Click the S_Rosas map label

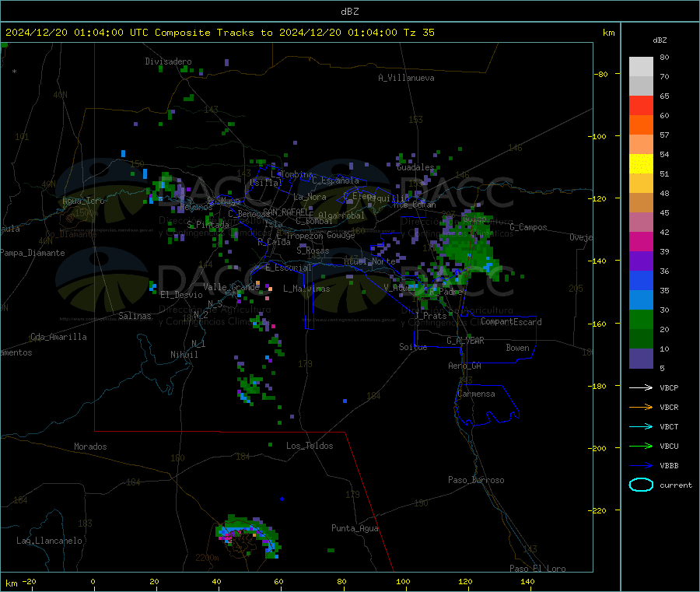click(x=313, y=251)
